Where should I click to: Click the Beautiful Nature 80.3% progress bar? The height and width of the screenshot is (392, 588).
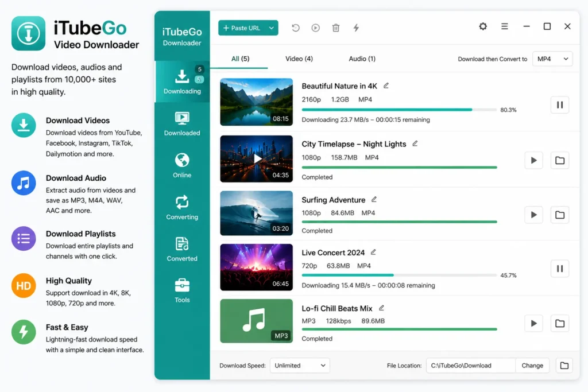click(400, 110)
